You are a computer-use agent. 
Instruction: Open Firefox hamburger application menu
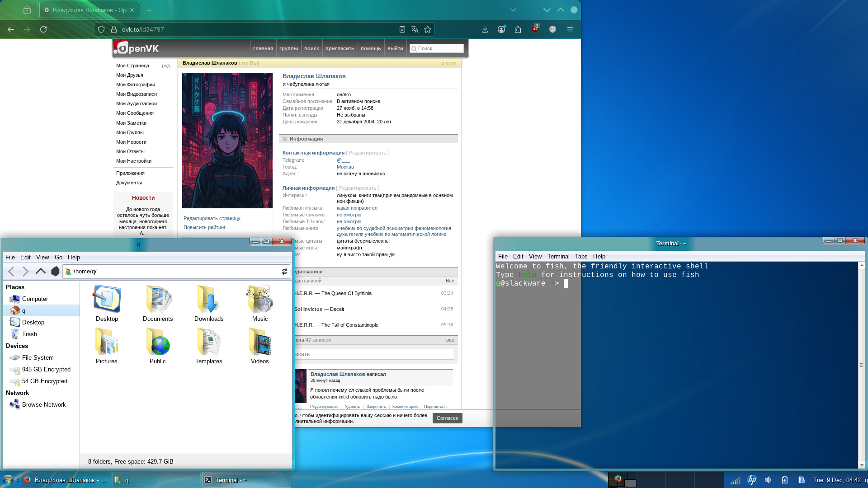click(570, 29)
